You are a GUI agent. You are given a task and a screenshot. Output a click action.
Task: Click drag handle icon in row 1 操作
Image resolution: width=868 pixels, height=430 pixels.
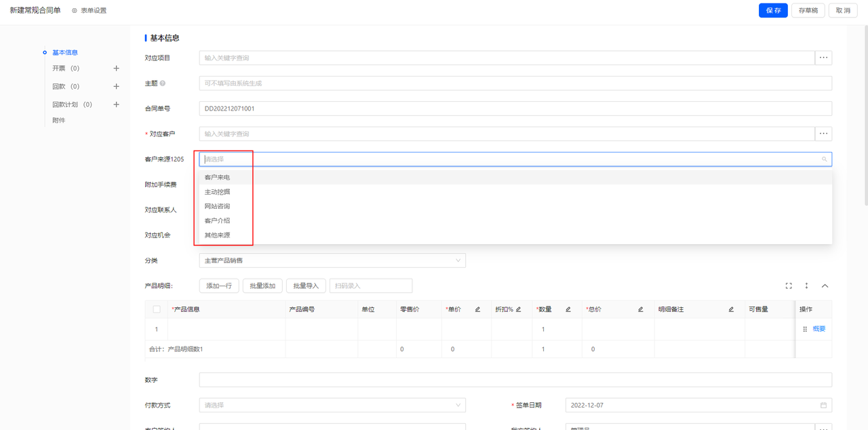pyautogui.click(x=805, y=329)
